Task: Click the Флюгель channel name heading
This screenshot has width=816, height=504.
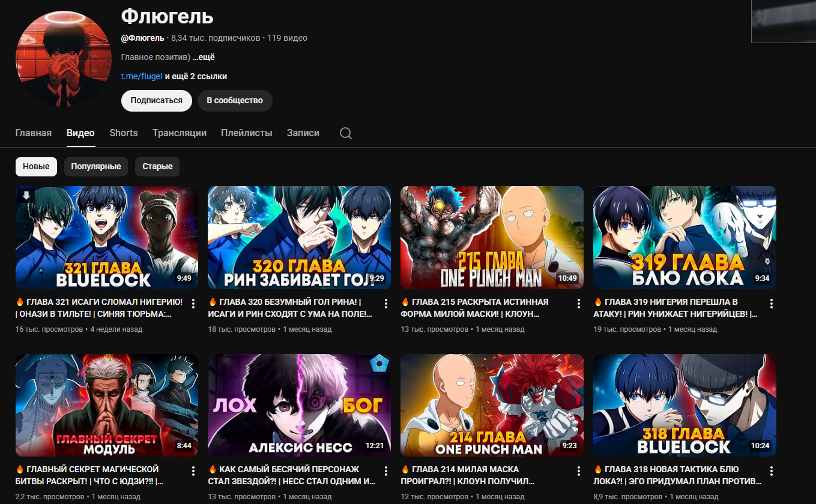Action: pos(168,16)
